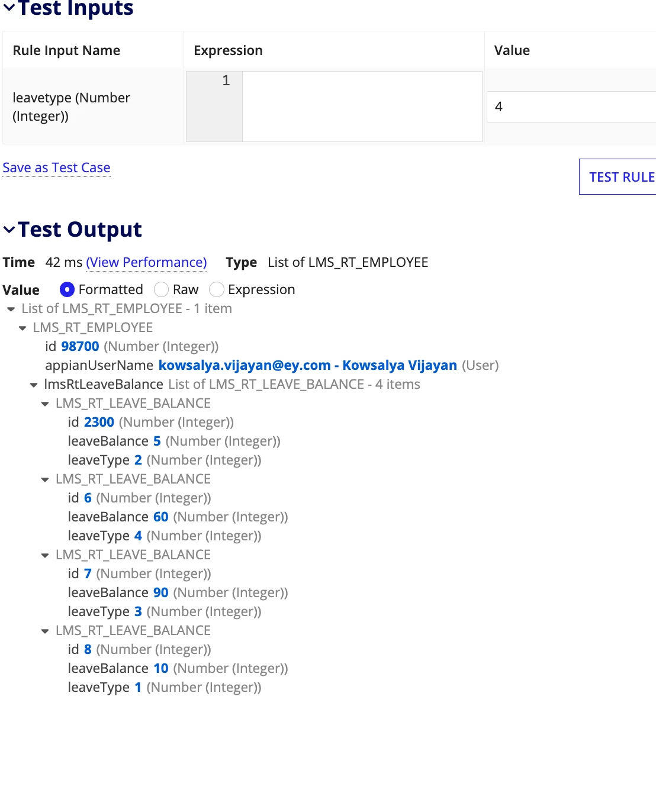656x812 pixels.
Task: Click the TEST RULE button
Action: click(x=618, y=176)
